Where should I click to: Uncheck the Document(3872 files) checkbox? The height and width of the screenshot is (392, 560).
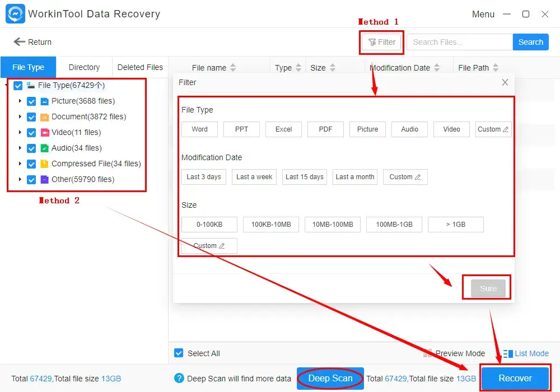pos(31,117)
